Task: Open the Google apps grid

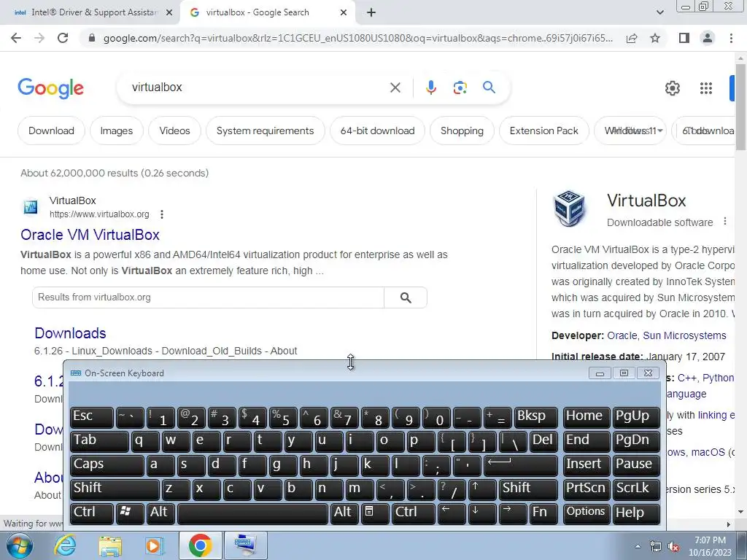Action: pos(706,88)
